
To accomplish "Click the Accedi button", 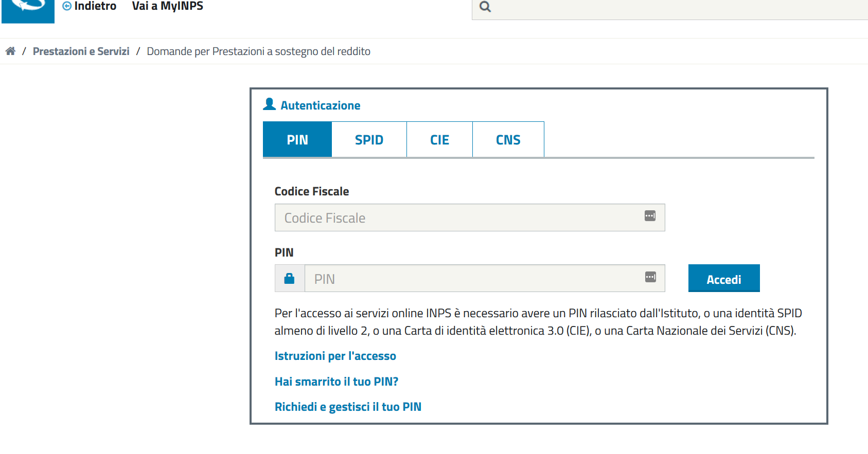I will 724,278.
